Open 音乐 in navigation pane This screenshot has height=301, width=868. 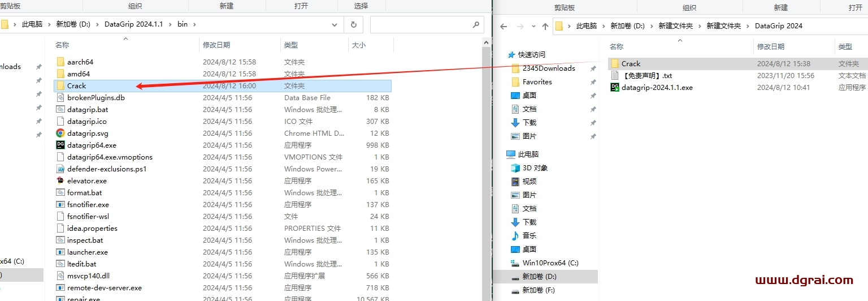pyautogui.click(x=530, y=235)
